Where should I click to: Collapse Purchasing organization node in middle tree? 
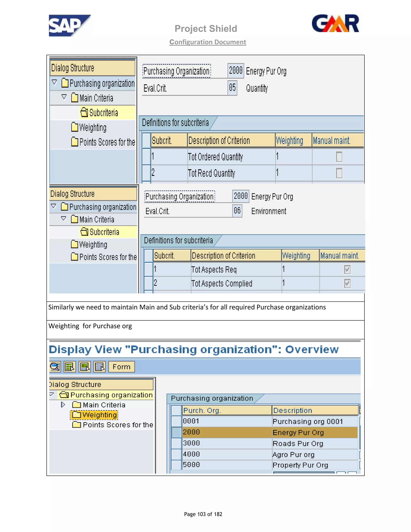(x=54, y=206)
